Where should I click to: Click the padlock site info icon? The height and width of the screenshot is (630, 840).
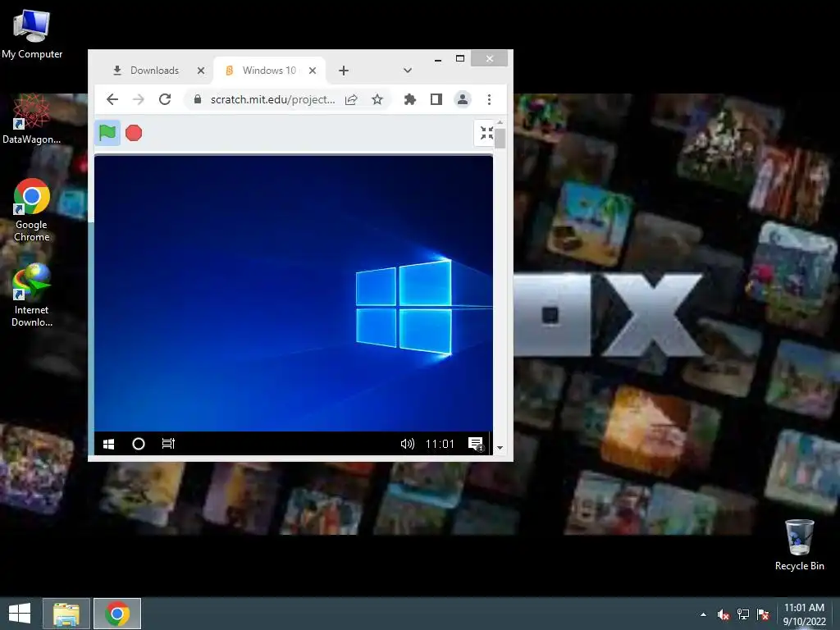197,99
